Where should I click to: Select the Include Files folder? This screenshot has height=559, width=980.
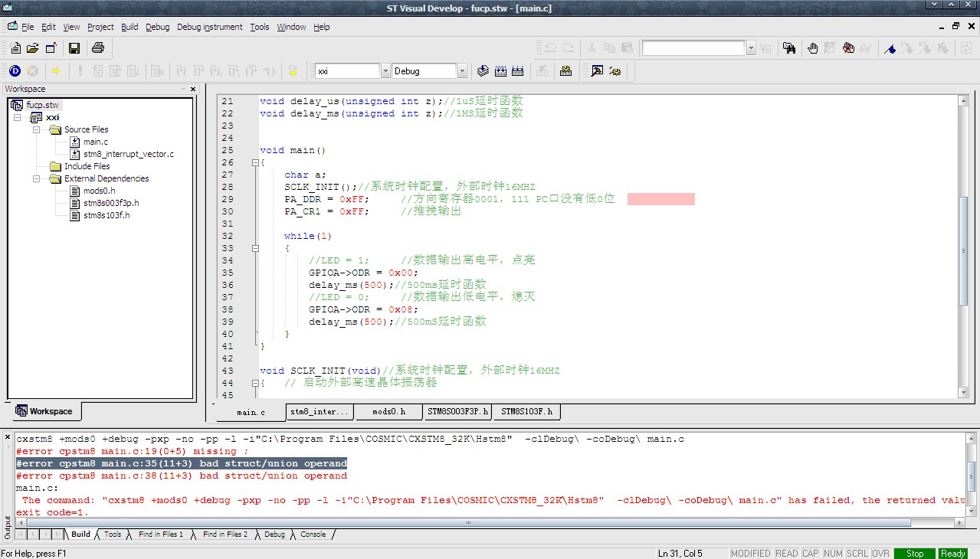click(87, 166)
